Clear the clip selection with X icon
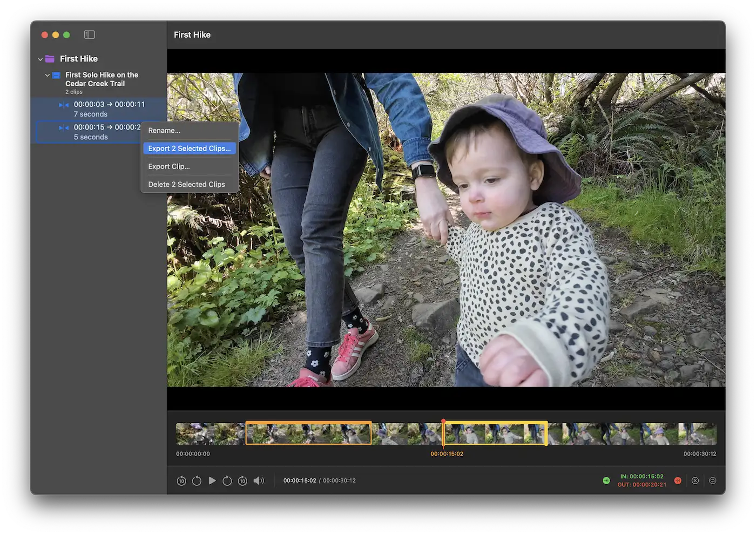756x535 pixels. [695, 480]
